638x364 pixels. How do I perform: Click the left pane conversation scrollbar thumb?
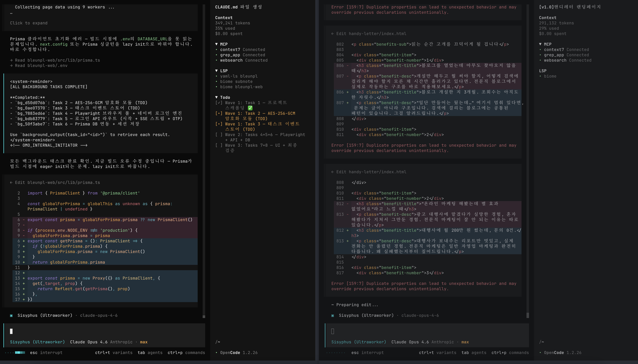[x=204, y=317]
